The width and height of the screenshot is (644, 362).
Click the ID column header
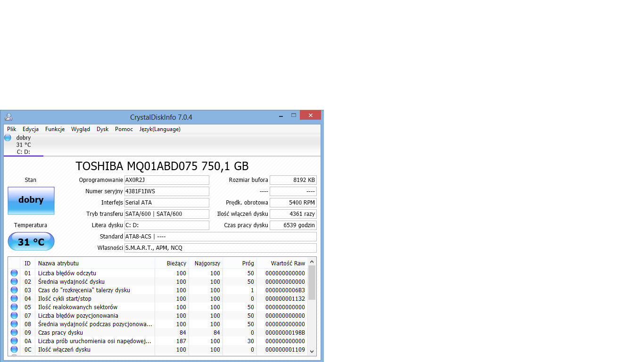click(28, 263)
